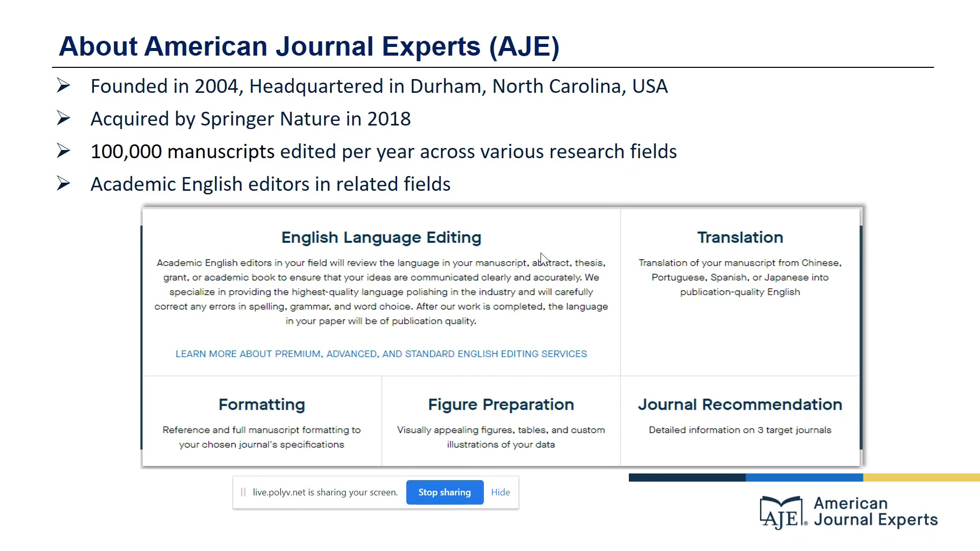Click the Stop sharing button
The image size is (980, 551).
445,492
